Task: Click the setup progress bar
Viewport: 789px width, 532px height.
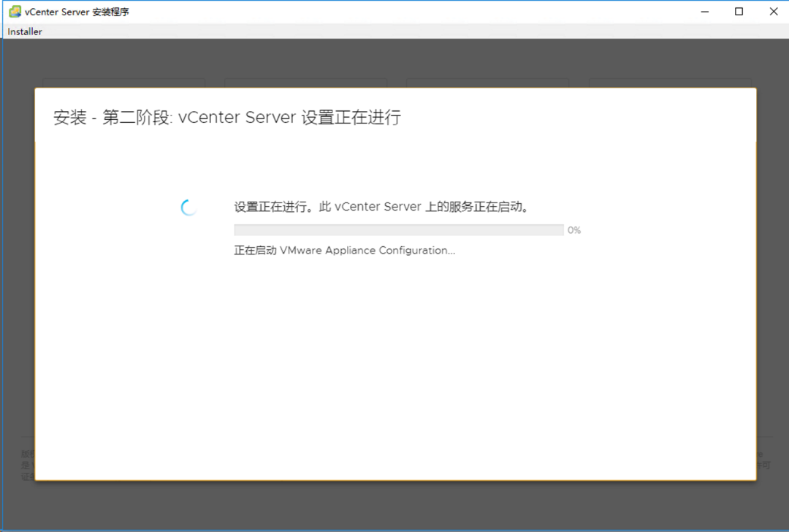Action: click(x=399, y=230)
